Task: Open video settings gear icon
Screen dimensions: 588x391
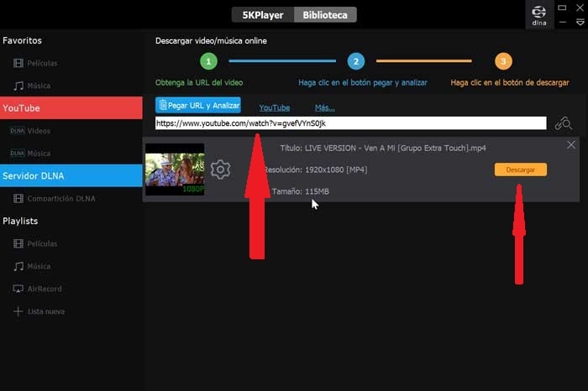Action: [x=220, y=169]
